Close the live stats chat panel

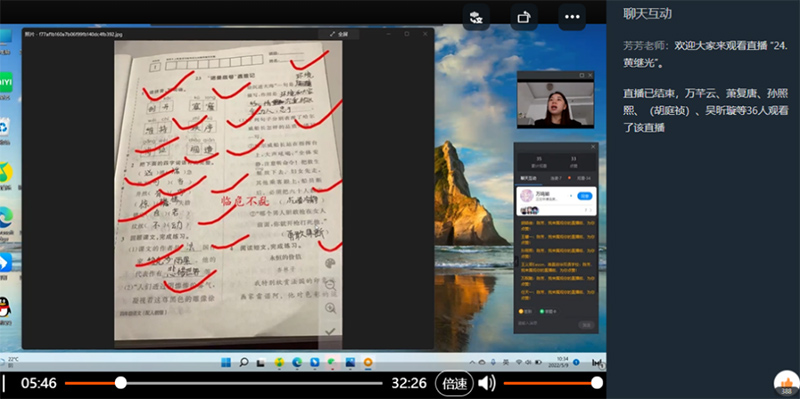(593, 146)
